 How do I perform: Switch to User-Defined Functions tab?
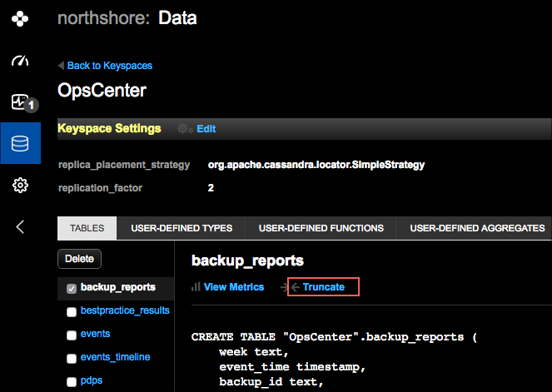pos(321,228)
